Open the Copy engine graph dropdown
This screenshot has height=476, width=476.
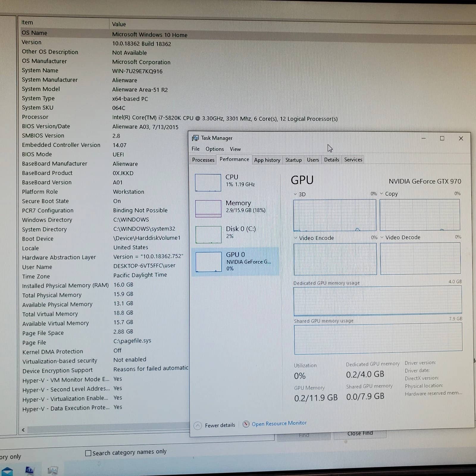point(382,194)
